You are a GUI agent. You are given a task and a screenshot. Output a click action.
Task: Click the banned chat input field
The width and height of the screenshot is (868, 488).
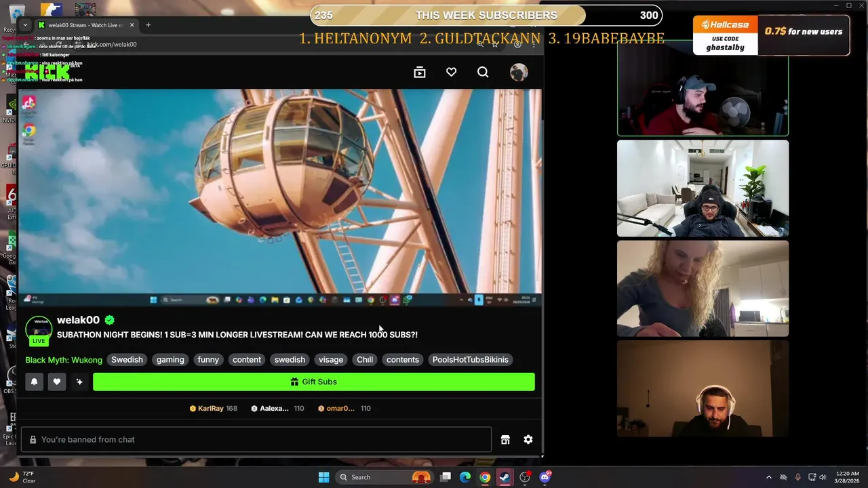pos(256,439)
